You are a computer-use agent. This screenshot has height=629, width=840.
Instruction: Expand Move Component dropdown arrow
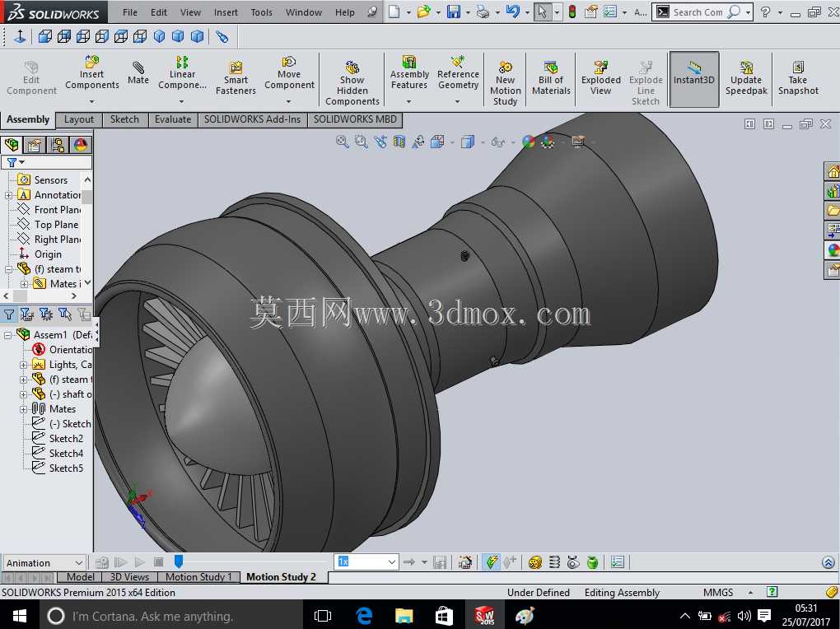click(289, 101)
